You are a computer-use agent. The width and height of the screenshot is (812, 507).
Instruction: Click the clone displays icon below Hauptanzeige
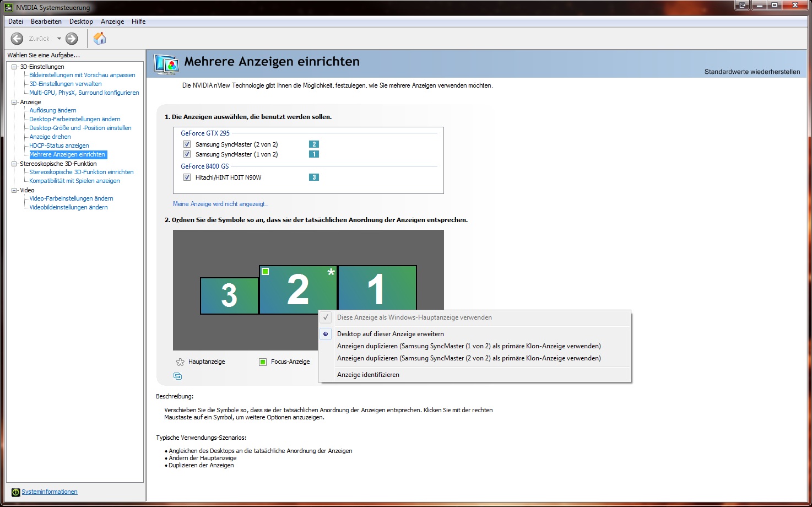point(177,376)
